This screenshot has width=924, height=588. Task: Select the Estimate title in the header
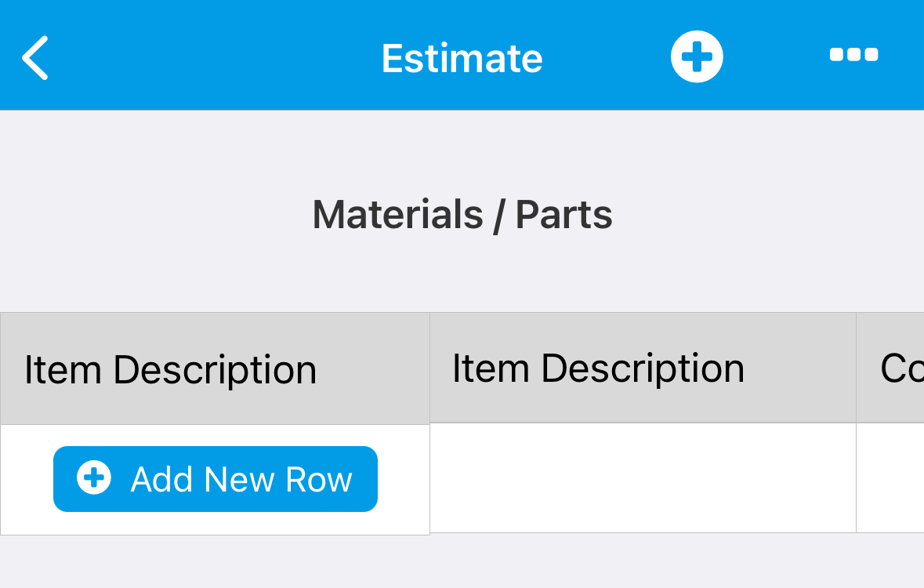(462, 58)
